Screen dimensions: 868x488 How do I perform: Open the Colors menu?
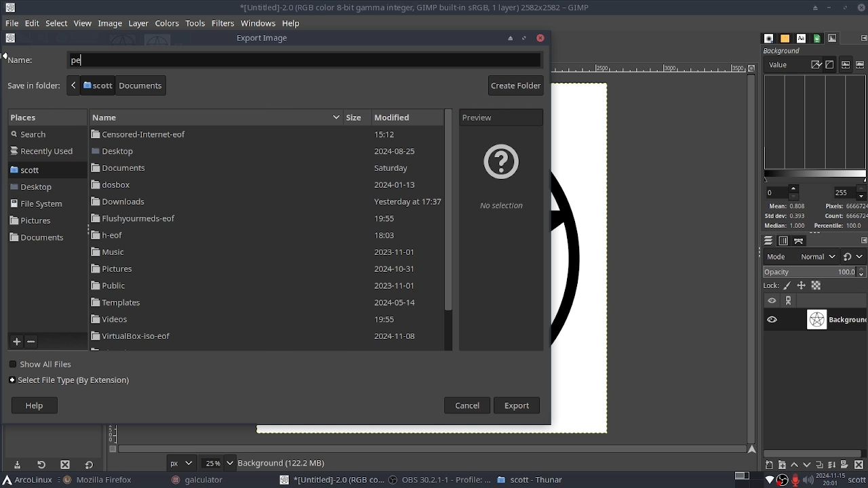coord(166,23)
